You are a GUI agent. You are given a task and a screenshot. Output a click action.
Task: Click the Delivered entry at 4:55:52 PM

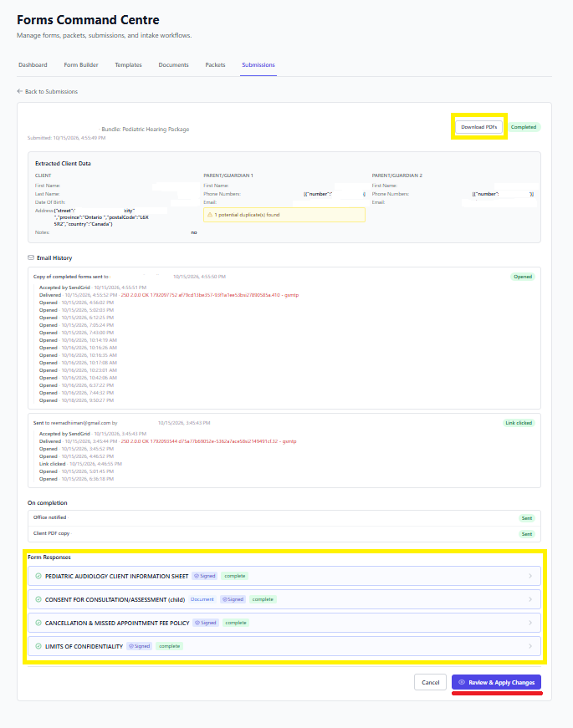click(x=169, y=295)
